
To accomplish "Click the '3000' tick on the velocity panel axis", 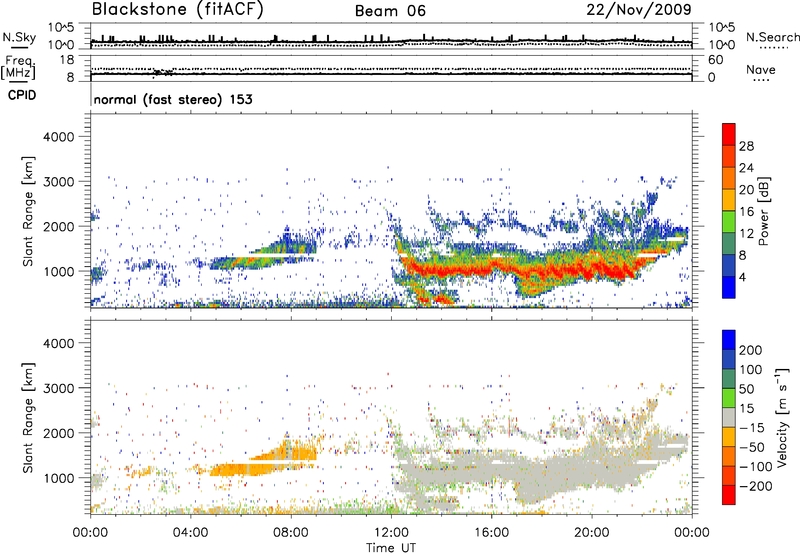I will (59, 388).
